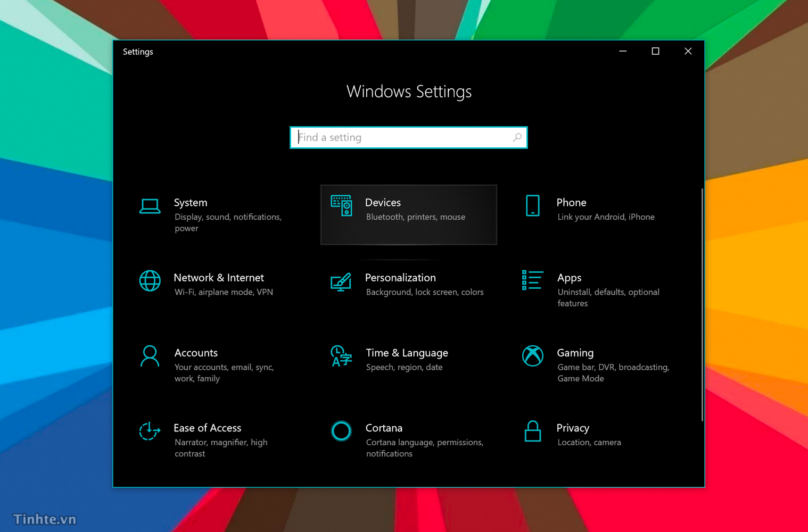This screenshot has width=808, height=532.
Task: Open the Cortana category title
Action: 384,428
